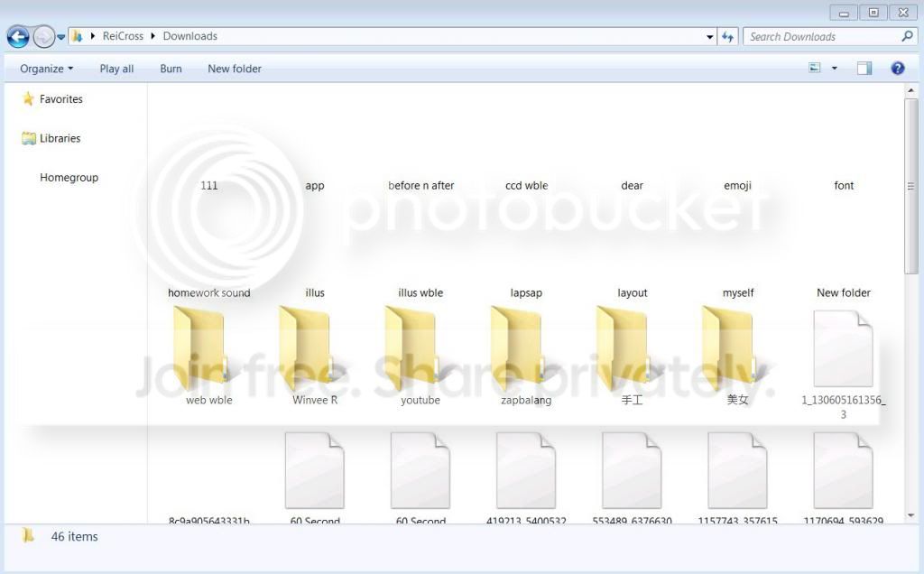Click the vertical scrollbar thumb
Viewport: 924px width, 574px height.
910,186
